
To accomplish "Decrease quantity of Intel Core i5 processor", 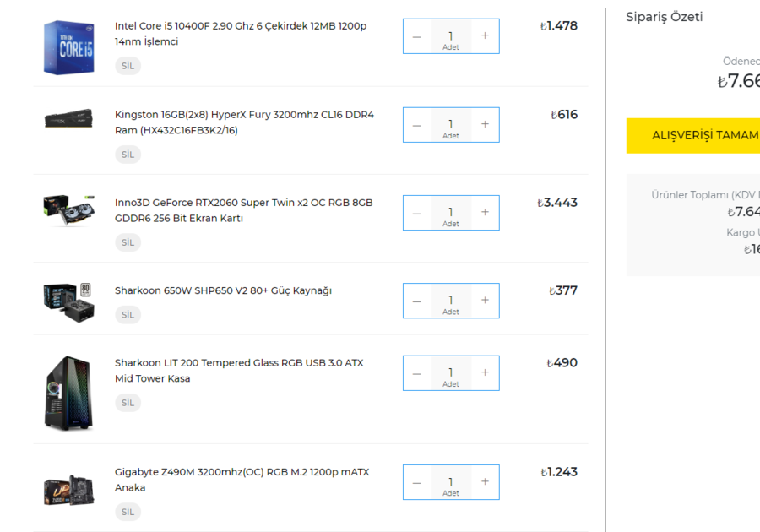I will tap(417, 36).
